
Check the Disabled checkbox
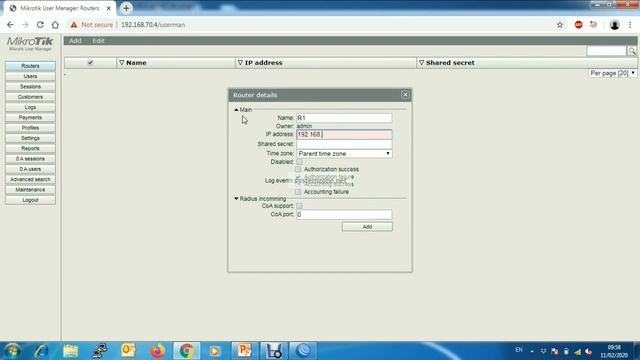tap(299, 162)
